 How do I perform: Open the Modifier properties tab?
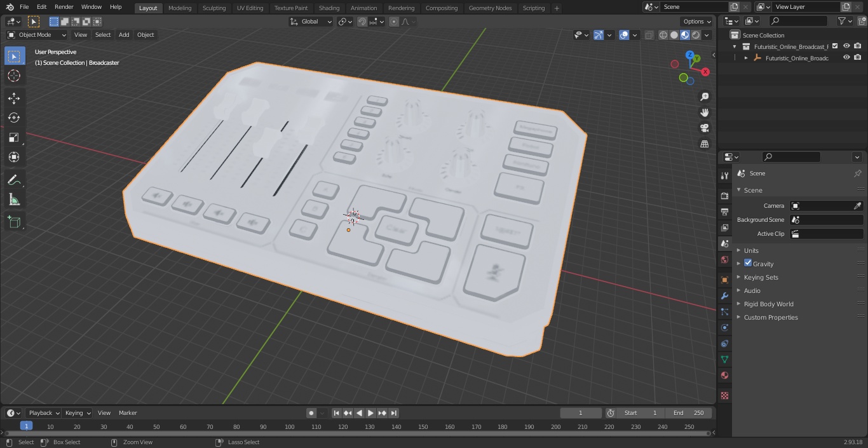724,295
